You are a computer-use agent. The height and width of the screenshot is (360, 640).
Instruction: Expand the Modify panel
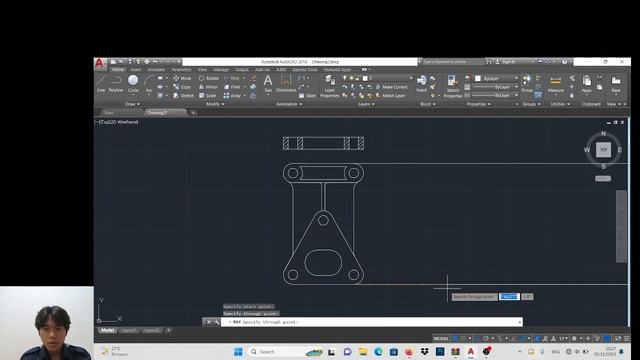(215, 104)
